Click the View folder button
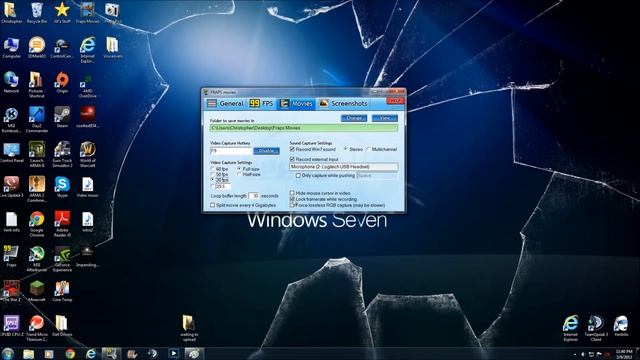Screen dimensions: 640x360 click(384, 118)
